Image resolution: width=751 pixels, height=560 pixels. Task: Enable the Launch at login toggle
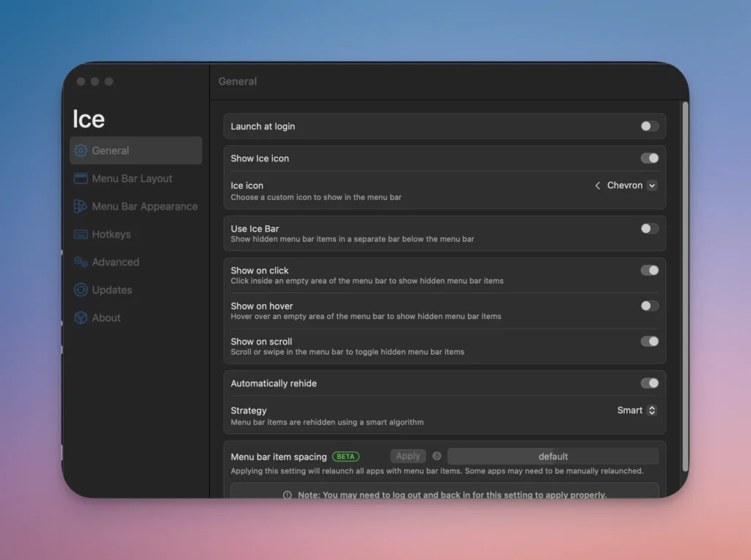649,126
